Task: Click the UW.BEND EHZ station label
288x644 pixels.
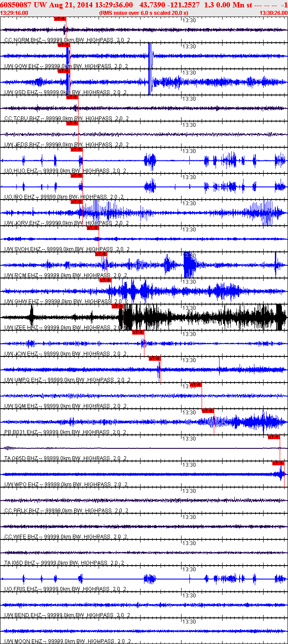Action: (22, 615)
